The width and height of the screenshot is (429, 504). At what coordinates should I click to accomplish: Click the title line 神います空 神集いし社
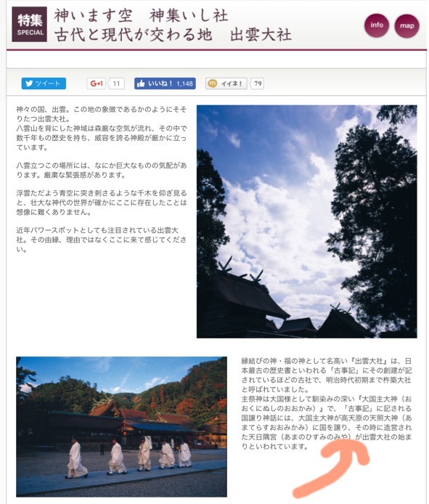pos(141,16)
